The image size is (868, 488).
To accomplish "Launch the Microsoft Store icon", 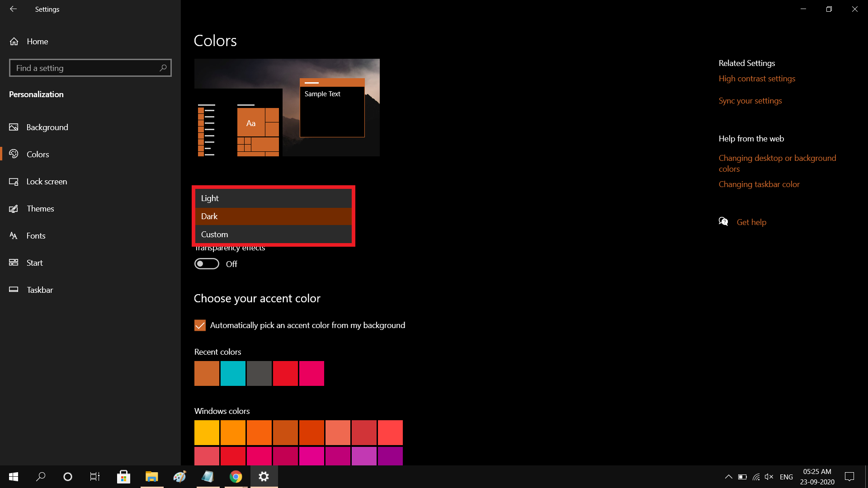I will pyautogui.click(x=123, y=477).
